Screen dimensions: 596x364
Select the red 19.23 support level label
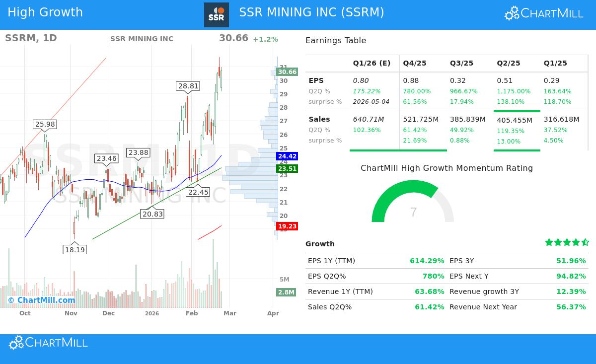click(287, 226)
